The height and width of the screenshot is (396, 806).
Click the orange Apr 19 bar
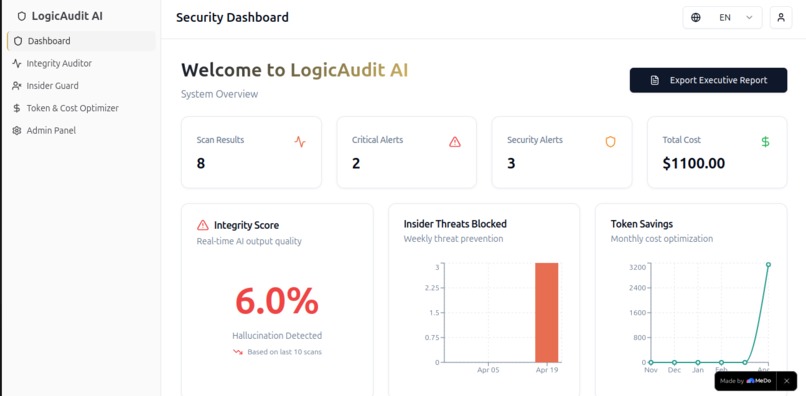tap(546, 313)
